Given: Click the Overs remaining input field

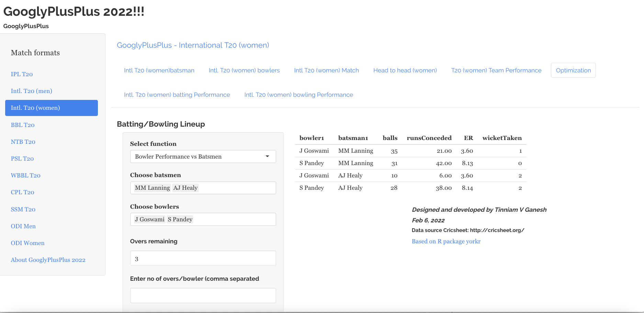Looking at the screenshot, I should click(203, 258).
